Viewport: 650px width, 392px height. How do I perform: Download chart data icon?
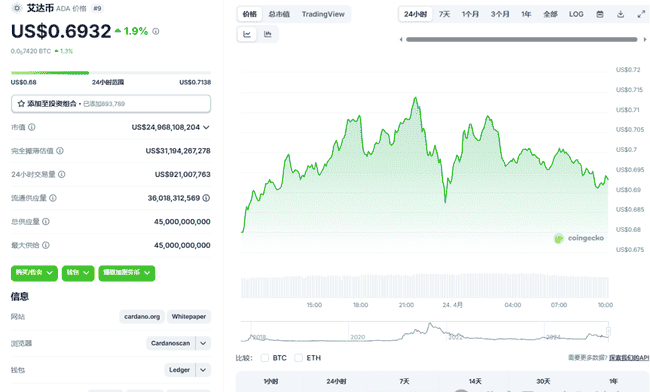tap(621, 14)
